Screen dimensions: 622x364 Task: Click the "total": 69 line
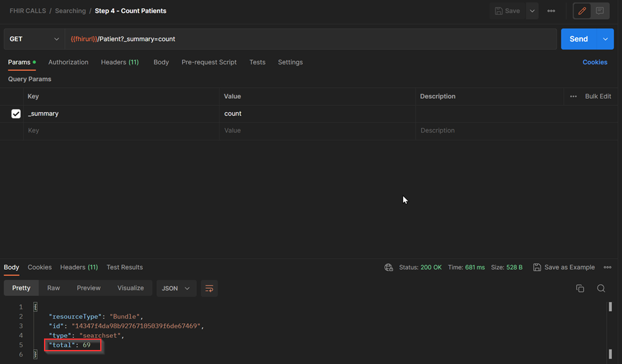click(70, 345)
